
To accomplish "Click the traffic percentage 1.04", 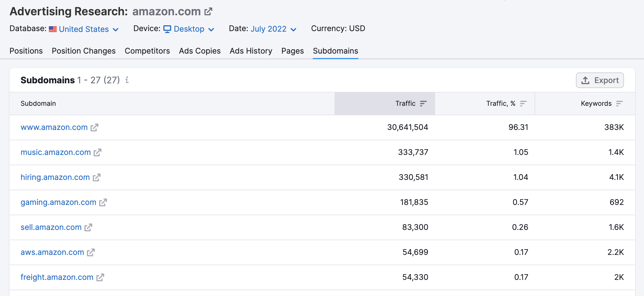I will tap(521, 177).
